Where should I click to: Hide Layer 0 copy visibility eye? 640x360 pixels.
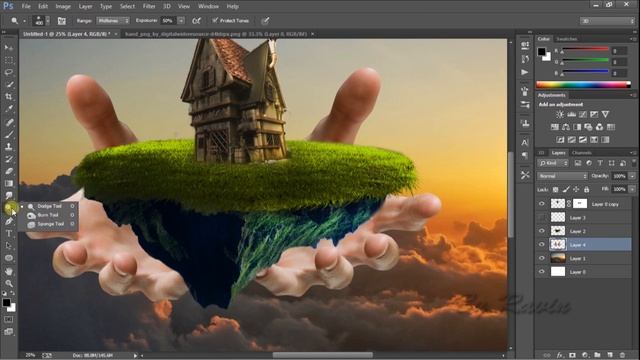(542, 204)
